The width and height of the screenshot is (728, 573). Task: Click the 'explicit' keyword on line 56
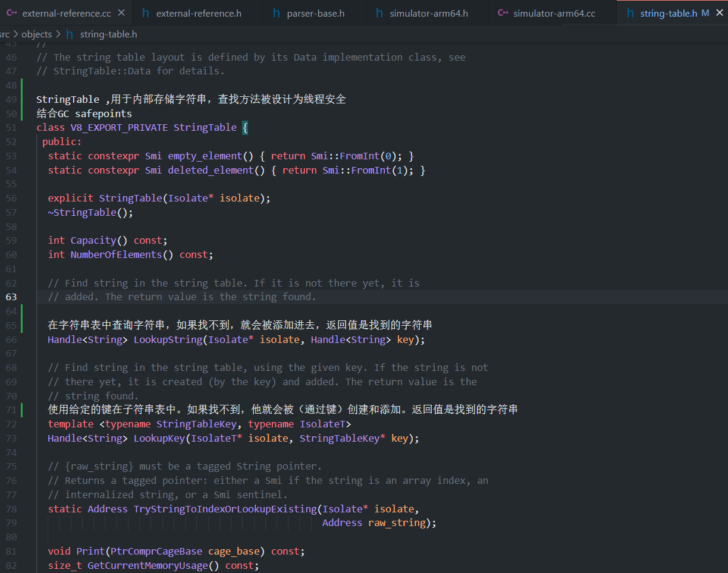point(71,198)
